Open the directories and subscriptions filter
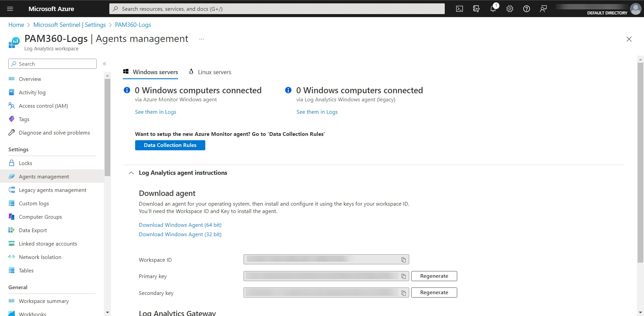The width and height of the screenshot is (644, 316). pos(476,9)
